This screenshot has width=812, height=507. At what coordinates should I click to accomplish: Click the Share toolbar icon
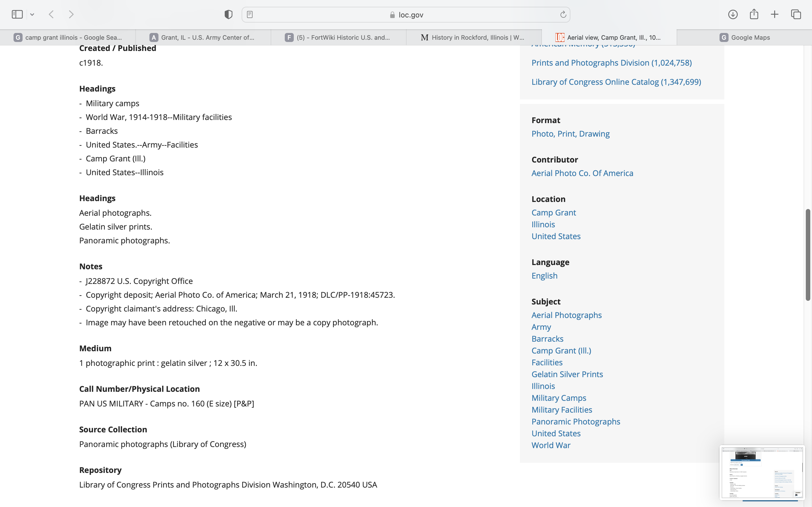click(x=754, y=14)
